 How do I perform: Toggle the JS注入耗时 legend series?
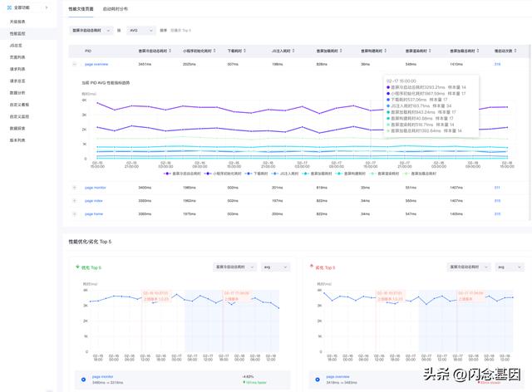(x=284, y=174)
